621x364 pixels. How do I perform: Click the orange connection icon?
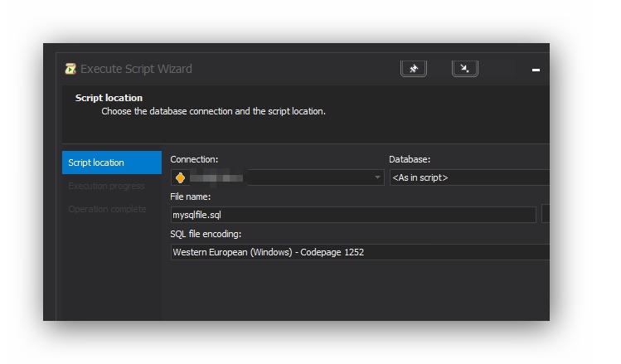[x=180, y=177]
